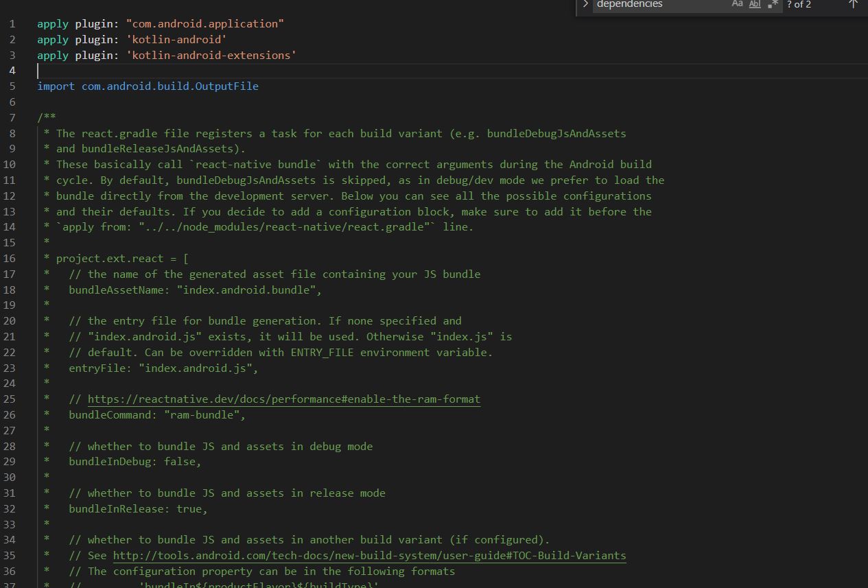Toggle whole word matching in search
The image size is (868, 588).
coord(754,5)
